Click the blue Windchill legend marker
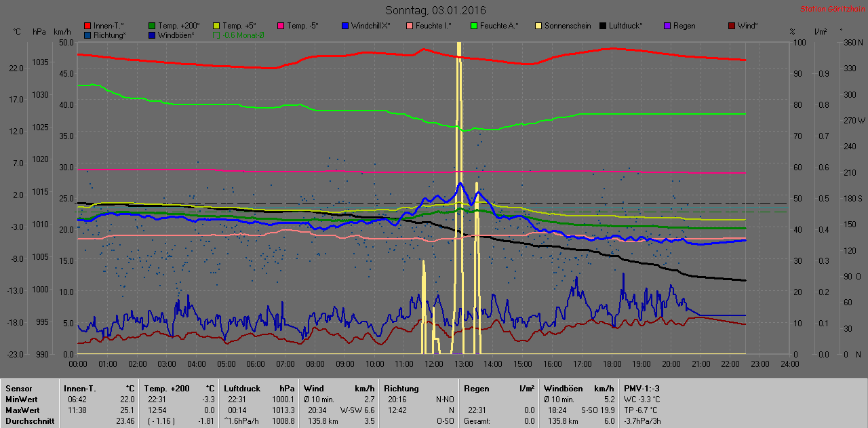 pos(346,26)
